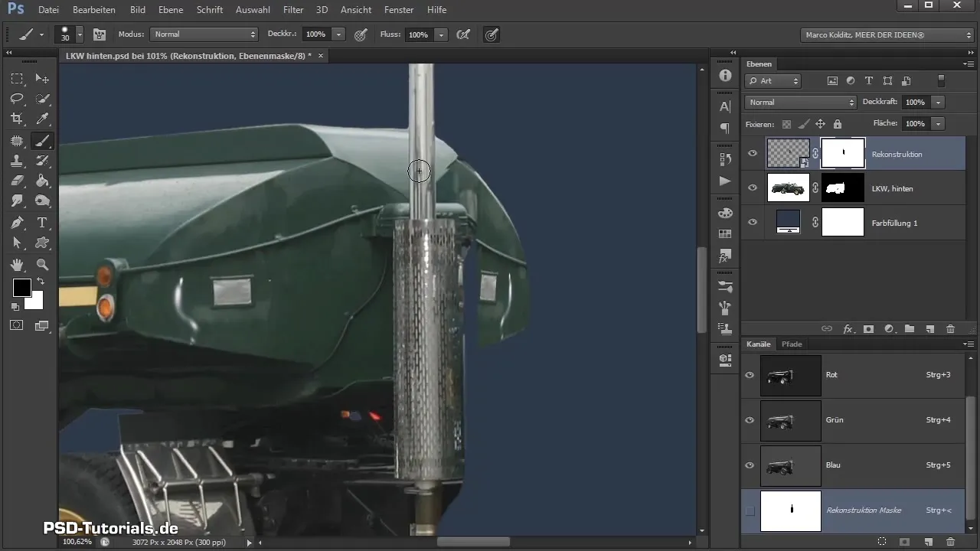
Task: Delete the selected layer with trash icon
Action: pyautogui.click(x=950, y=328)
